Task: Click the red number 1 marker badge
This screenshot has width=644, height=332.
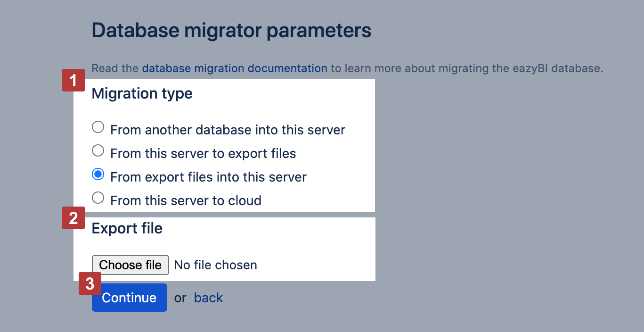Action: coord(73,81)
